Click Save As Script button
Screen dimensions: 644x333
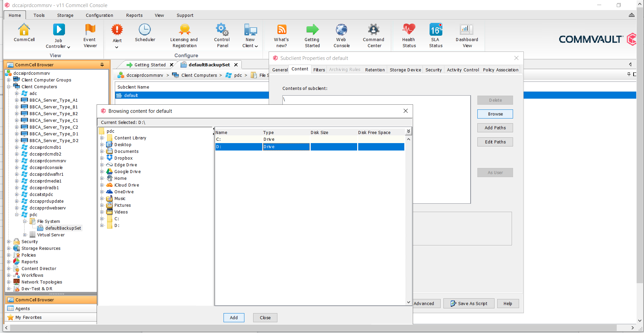[x=469, y=303]
